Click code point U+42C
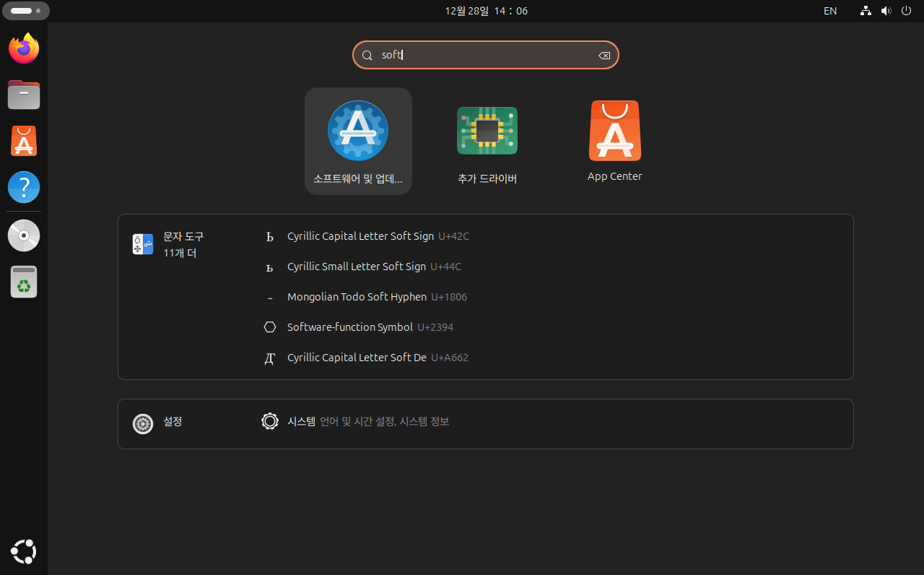Viewport: 924px width, 575px height. coord(453,236)
